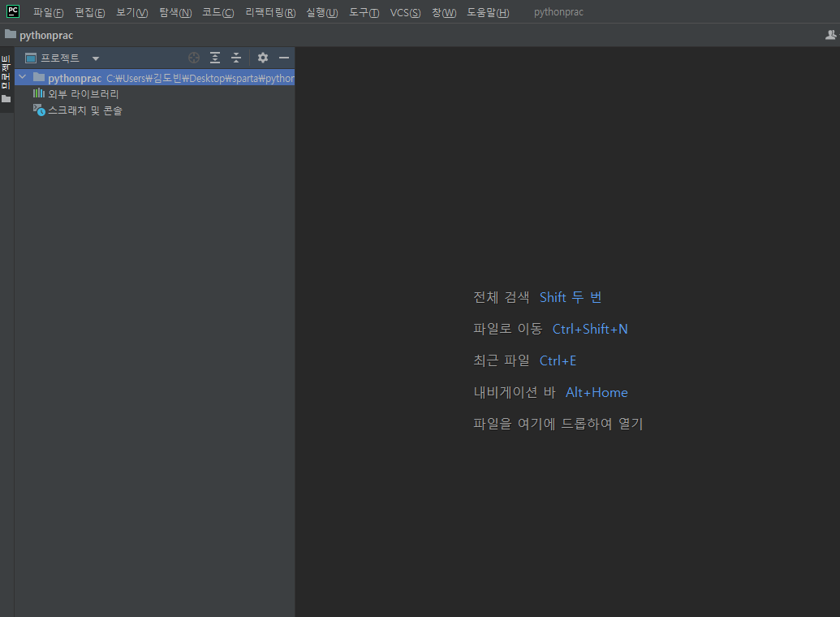
Task: Open the 보기(V) menu
Action: click(x=132, y=12)
